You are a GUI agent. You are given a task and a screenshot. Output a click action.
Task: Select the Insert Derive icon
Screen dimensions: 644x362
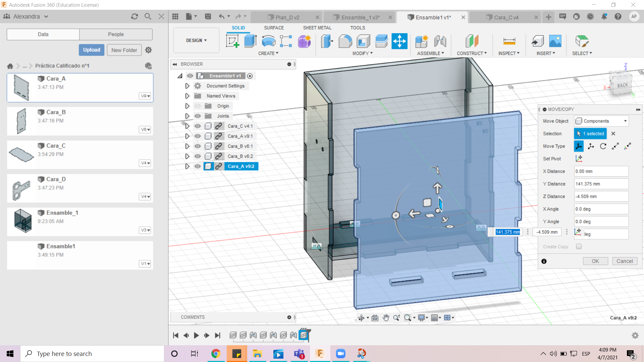pyautogui.click(x=538, y=41)
